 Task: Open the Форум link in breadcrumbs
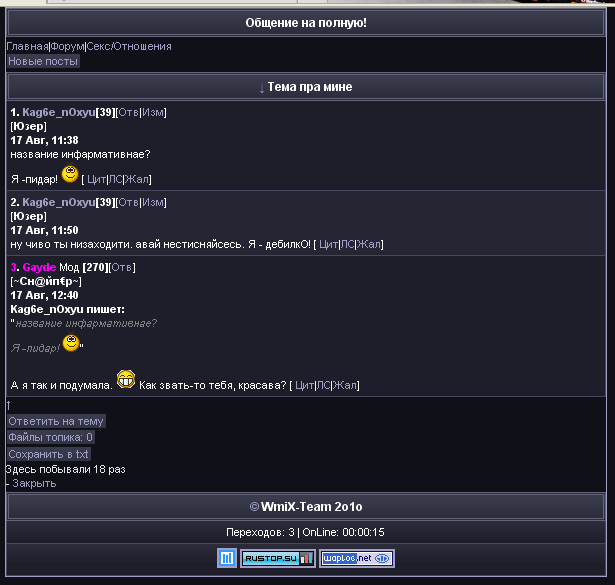[67, 46]
